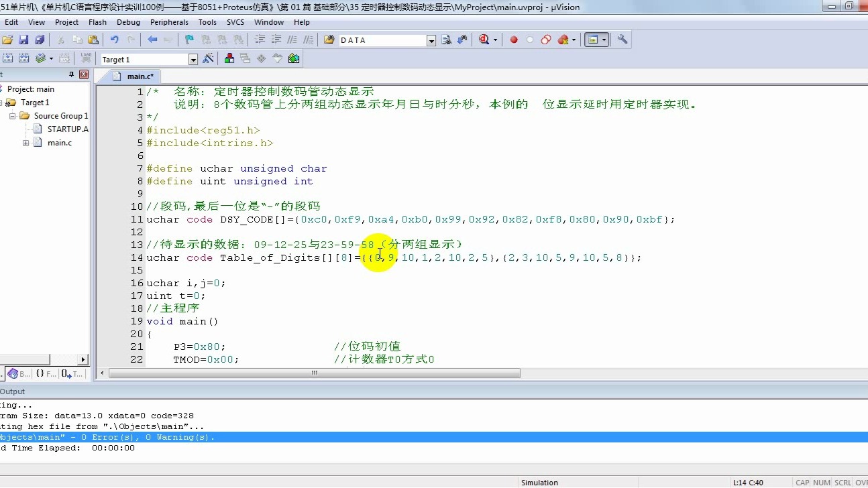Click the Find icon beside the DATA box
The width and height of the screenshot is (868, 488).
click(446, 40)
